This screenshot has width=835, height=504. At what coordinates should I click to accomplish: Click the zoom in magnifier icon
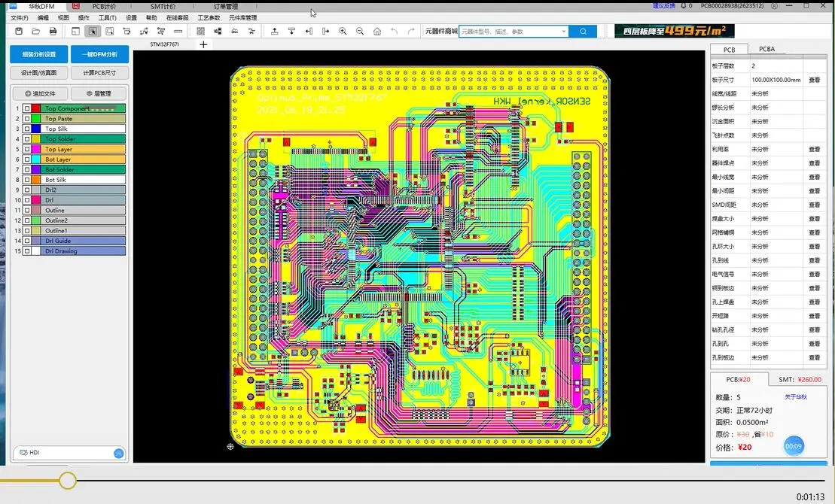coord(343,32)
